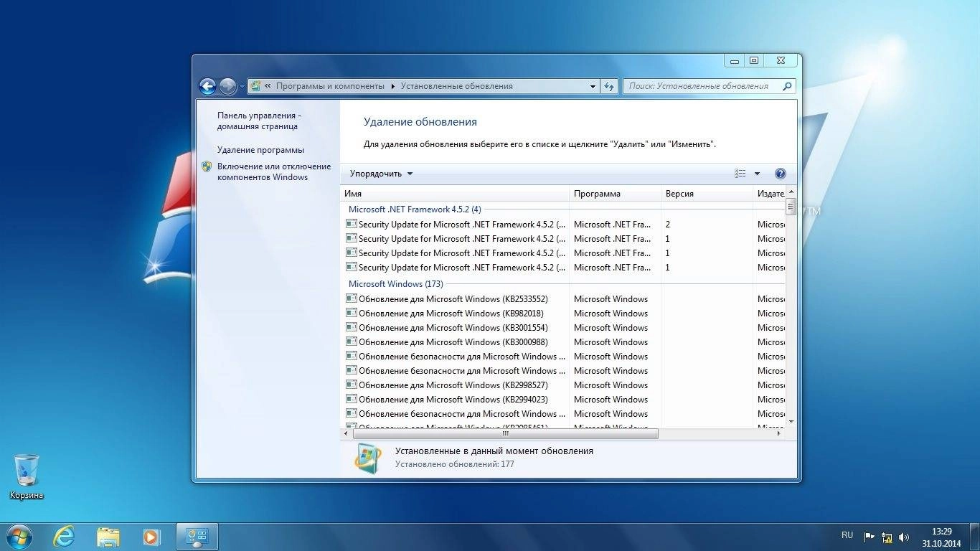Go back with the Back arrow button

pyautogui.click(x=207, y=87)
